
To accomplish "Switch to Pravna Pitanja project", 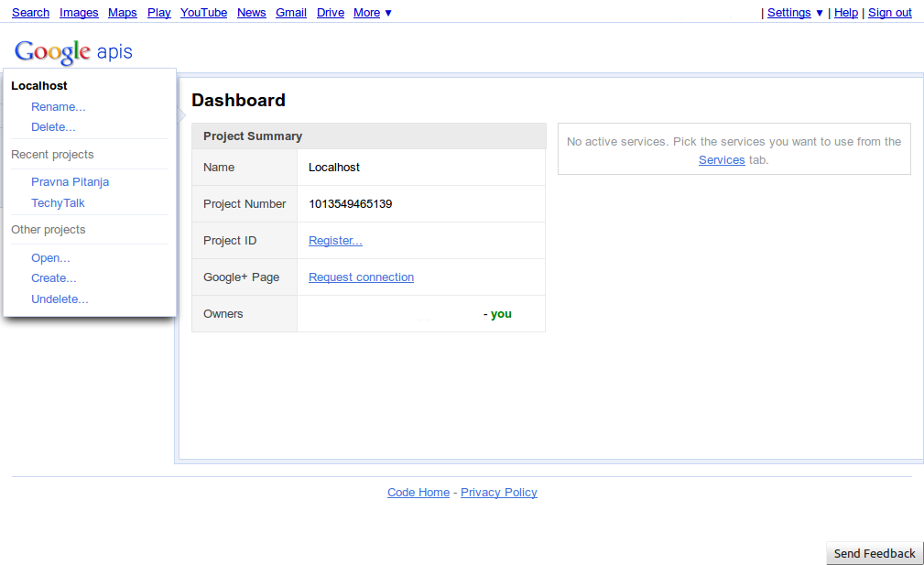I will (71, 181).
